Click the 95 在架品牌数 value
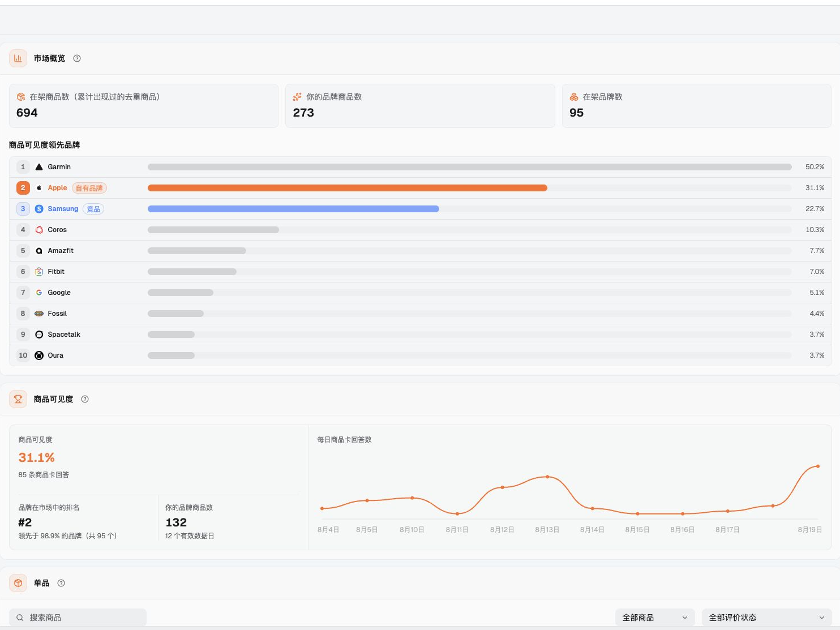The width and height of the screenshot is (840, 630). pyautogui.click(x=576, y=113)
